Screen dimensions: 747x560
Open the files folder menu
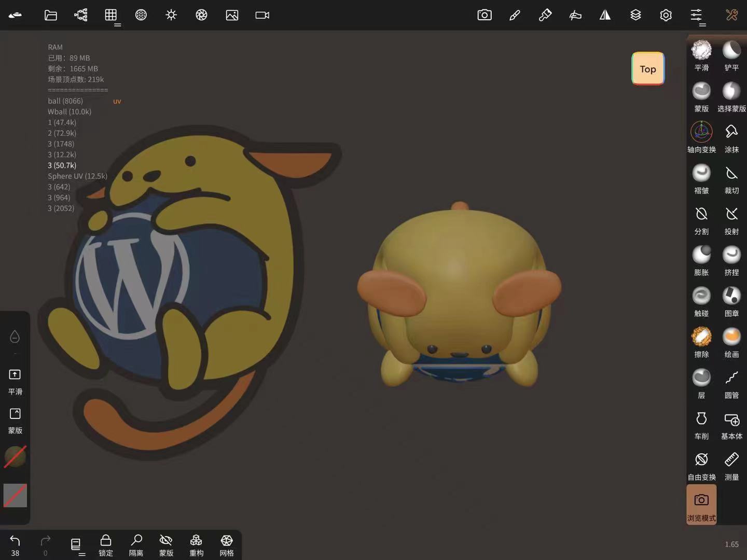point(50,16)
